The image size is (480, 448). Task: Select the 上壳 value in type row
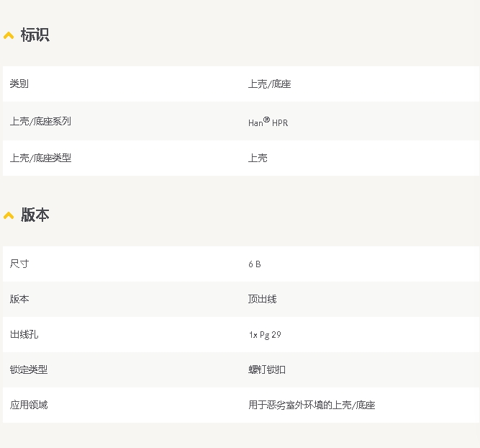(x=258, y=158)
